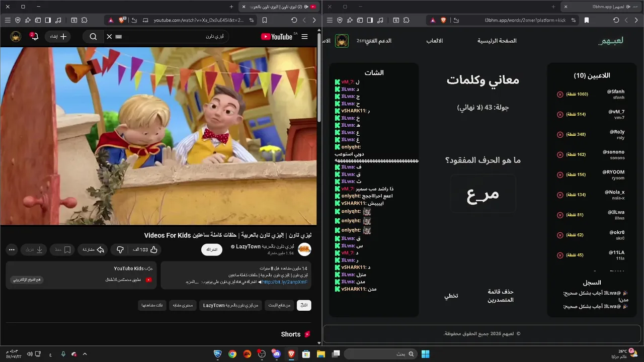The height and width of the screenshot is (362, 644).
Task: Reload the l3bhm page
Action: click(616, 20)
